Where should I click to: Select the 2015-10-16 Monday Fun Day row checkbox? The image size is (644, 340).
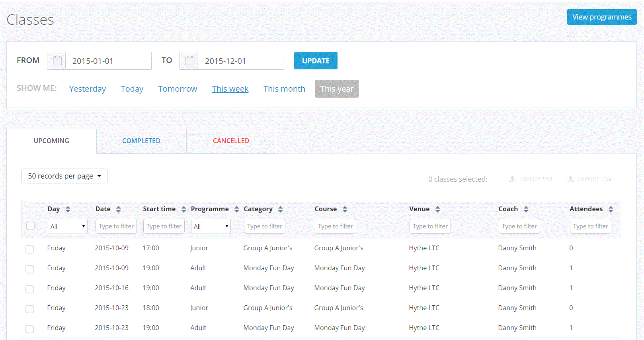point(30,289)
